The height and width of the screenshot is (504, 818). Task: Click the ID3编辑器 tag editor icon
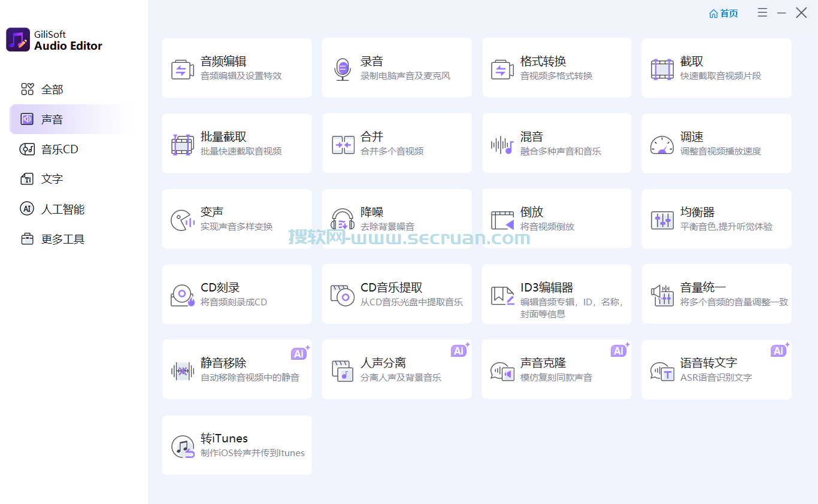[x=502, y=296]
